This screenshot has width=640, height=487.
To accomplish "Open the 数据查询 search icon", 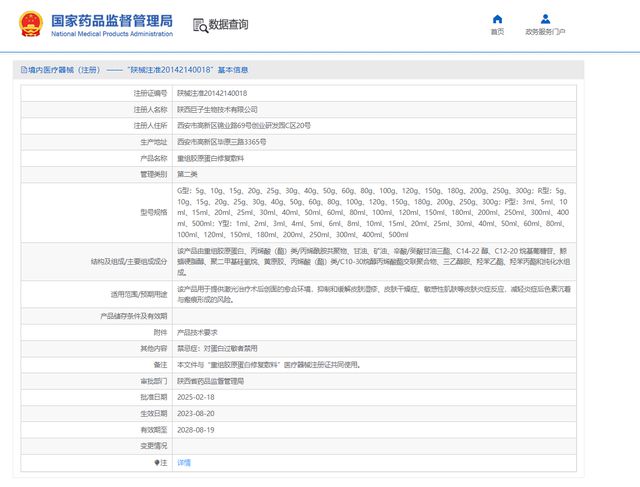I will (x=200, y=25).
